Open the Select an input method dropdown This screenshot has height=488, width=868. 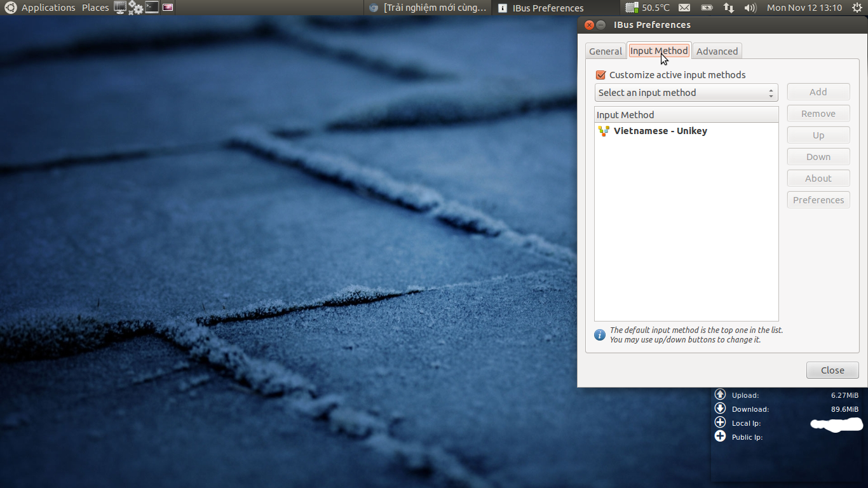(686, 93)
